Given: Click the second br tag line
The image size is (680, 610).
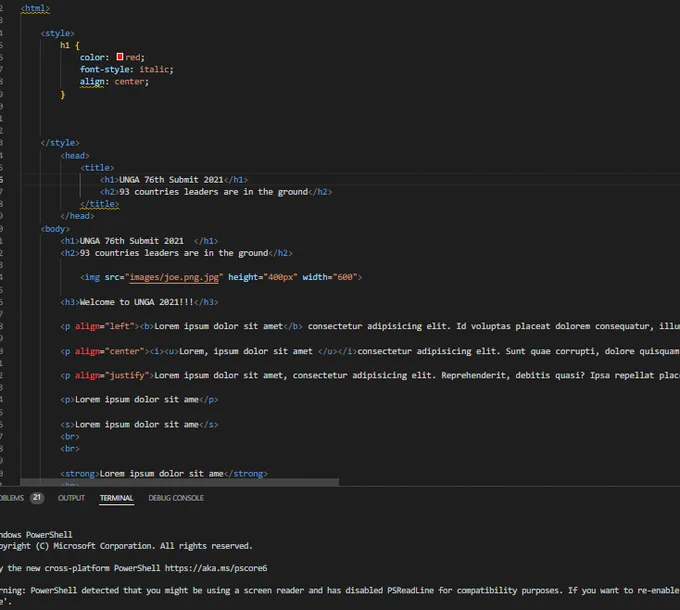Looking at the screenshot, I should click(70, 449).
